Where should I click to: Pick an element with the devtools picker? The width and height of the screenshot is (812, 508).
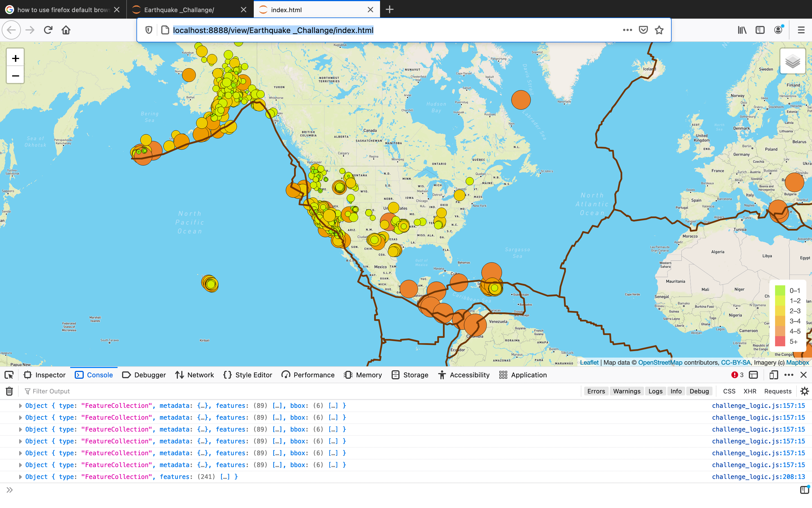pyautogui.click(x=9, y=375)
